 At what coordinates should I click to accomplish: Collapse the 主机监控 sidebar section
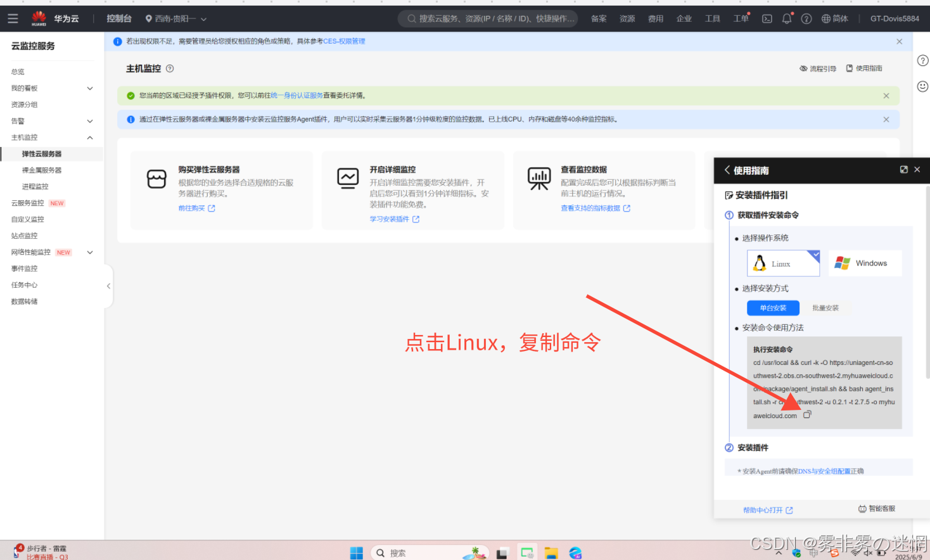pos(90,137)
